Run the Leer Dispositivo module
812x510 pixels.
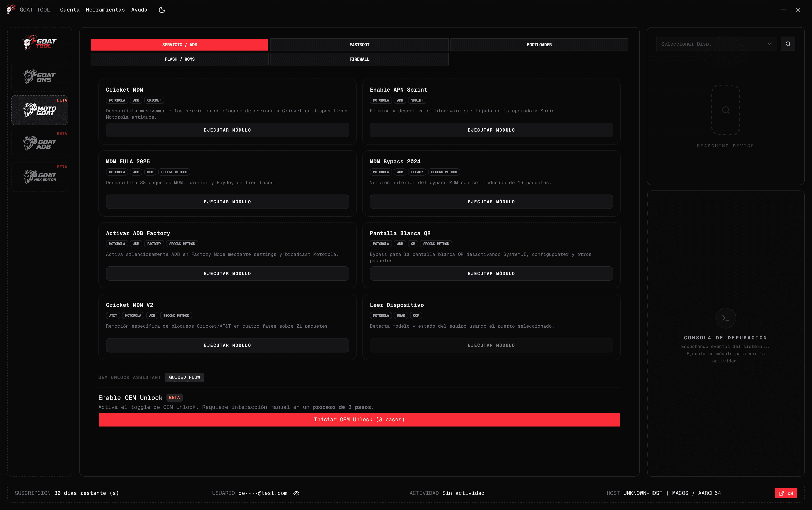coord(491,345)
